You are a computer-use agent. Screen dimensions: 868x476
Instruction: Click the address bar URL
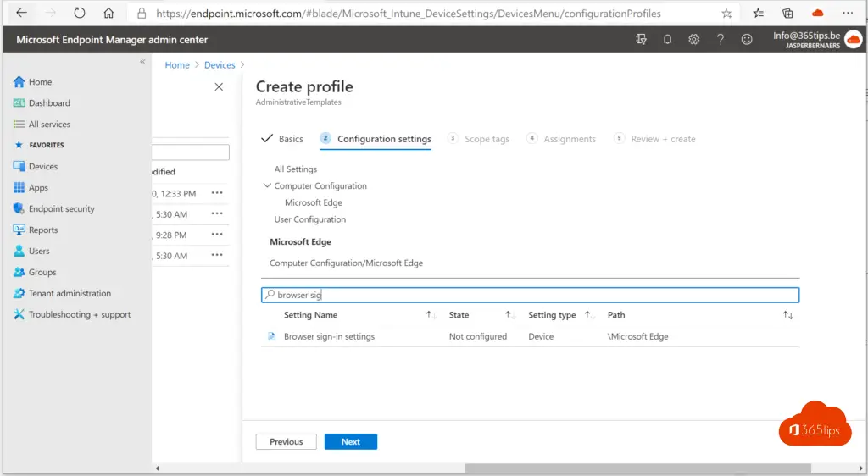(x=408, y=14)
